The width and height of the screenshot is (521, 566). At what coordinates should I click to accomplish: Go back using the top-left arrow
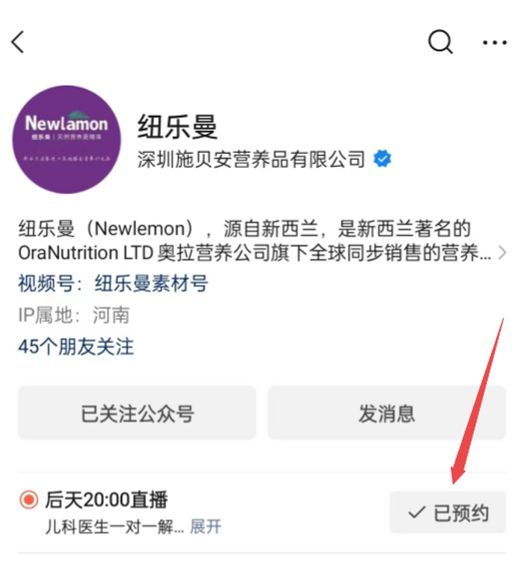pos(18,42)
